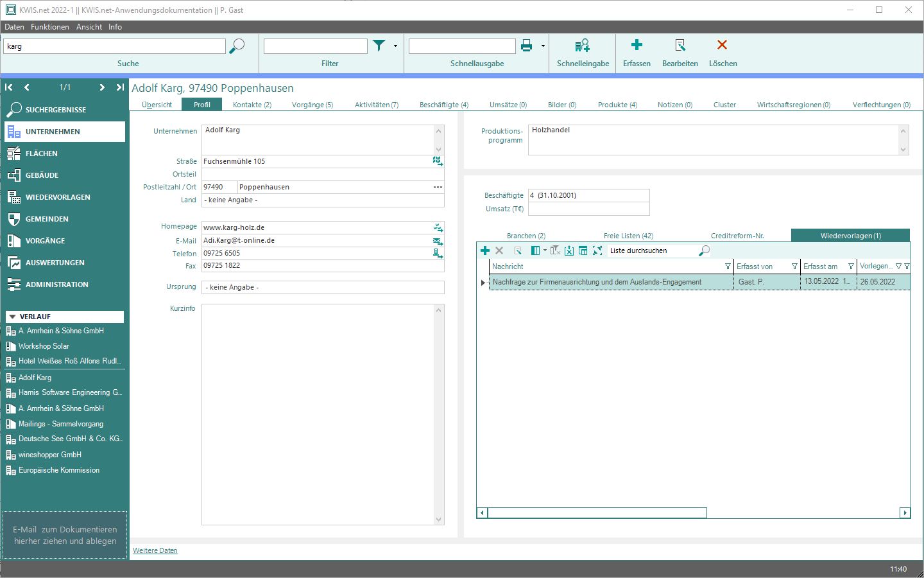Go to the previous record
The height and width of the screenshot is (578, 924).
pos(27,87)
